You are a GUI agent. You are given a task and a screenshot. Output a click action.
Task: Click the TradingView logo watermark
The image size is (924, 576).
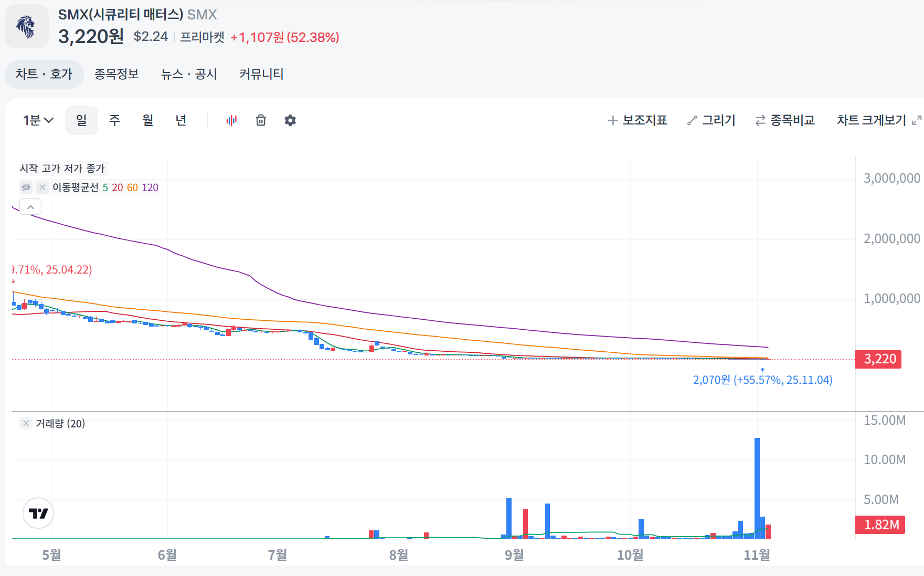39,514
